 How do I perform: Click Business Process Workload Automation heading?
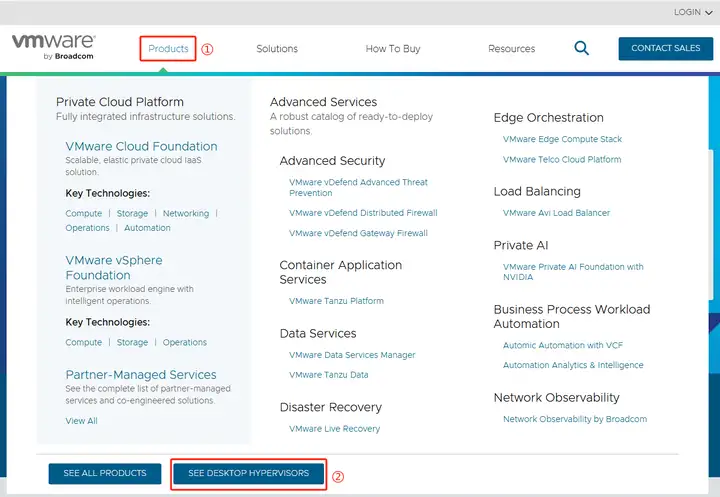pyautogui.click(x=572, y=316)
